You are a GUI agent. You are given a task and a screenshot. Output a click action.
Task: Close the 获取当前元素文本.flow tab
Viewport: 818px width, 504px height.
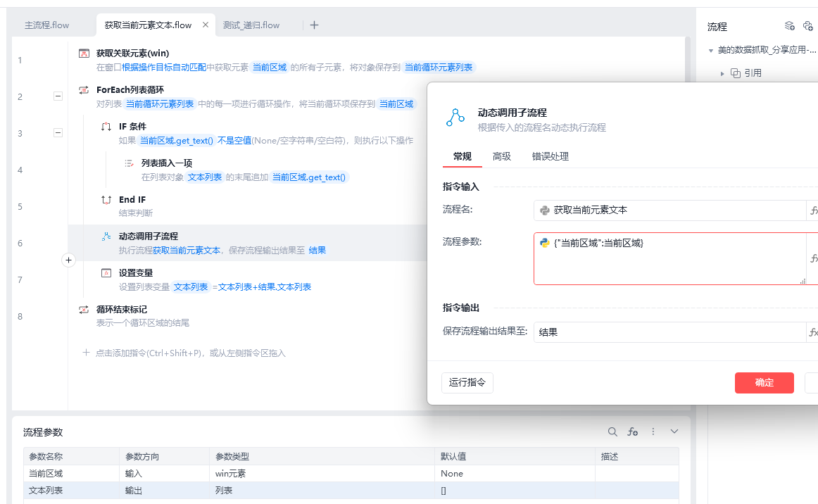[206, 25]
